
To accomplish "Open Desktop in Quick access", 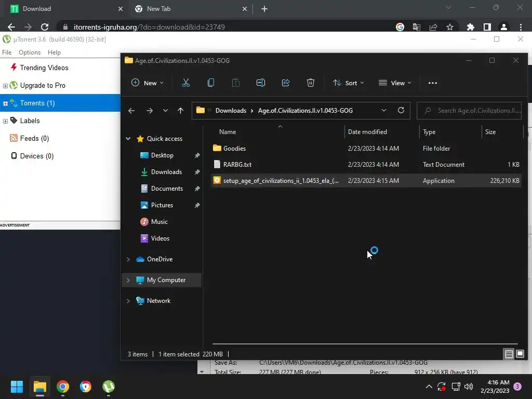I will (x=162, y=155).
